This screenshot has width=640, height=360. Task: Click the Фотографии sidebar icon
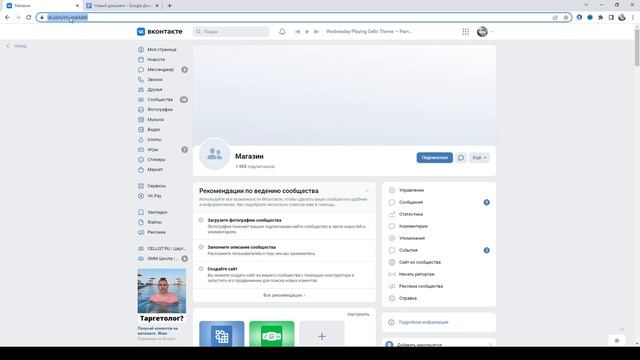point(141,109)
